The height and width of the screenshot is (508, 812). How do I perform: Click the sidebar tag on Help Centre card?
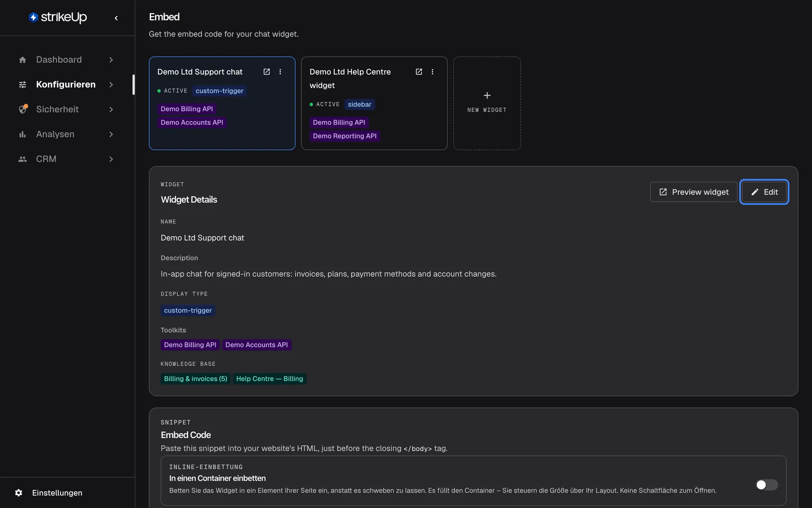pyautogui.click(x=360, y=104)
